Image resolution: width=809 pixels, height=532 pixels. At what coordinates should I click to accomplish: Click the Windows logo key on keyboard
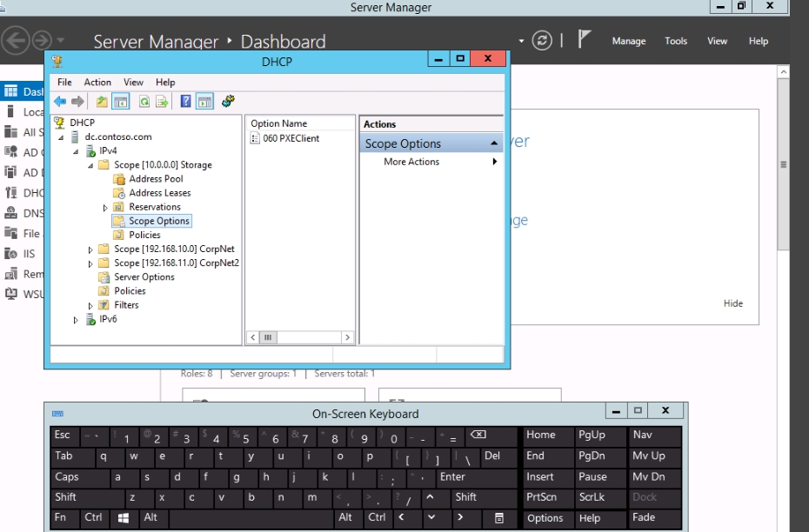[x=124, y=517]
